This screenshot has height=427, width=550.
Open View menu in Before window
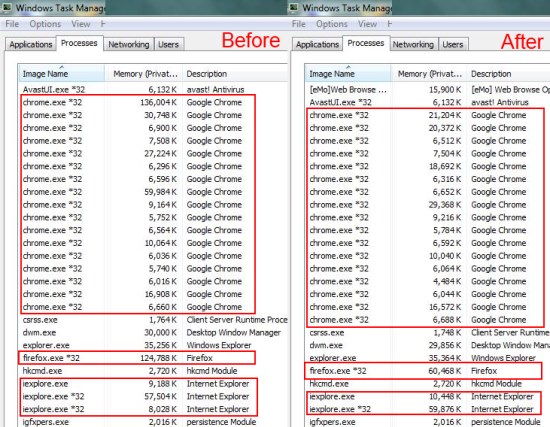coord(81,24)
